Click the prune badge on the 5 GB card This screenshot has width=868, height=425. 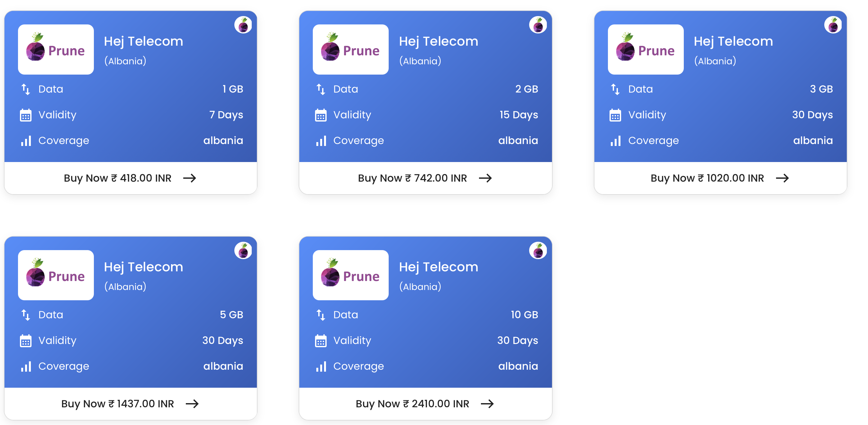click(243, 250)
